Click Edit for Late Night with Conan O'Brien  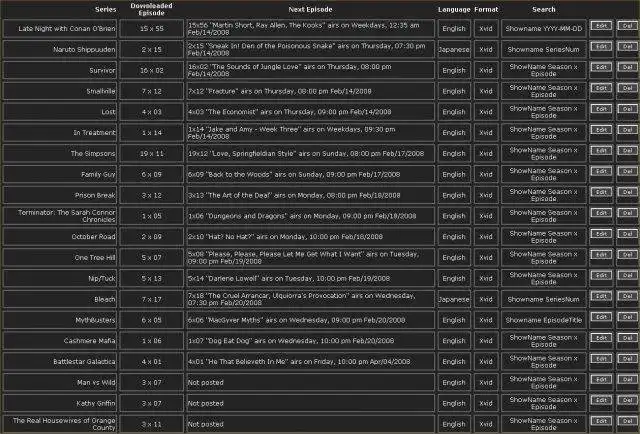pyautogui.click(x=601, y=26)
